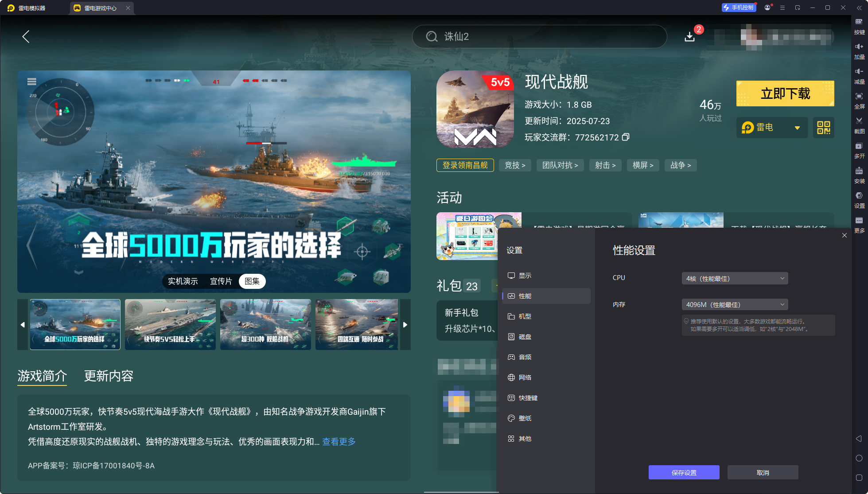Select 壁纸 settings category
The height and width of the screenshot is (494, 868).
coord(546,418)
